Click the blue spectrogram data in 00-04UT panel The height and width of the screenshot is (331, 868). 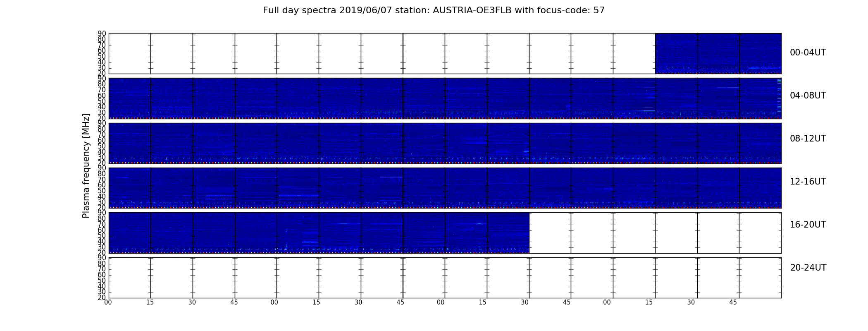tap(718, 53)
